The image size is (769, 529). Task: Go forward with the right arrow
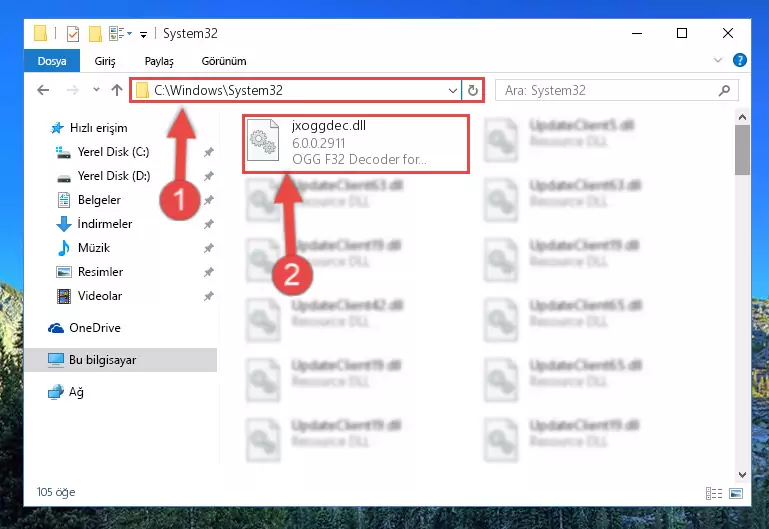point(73,90)
